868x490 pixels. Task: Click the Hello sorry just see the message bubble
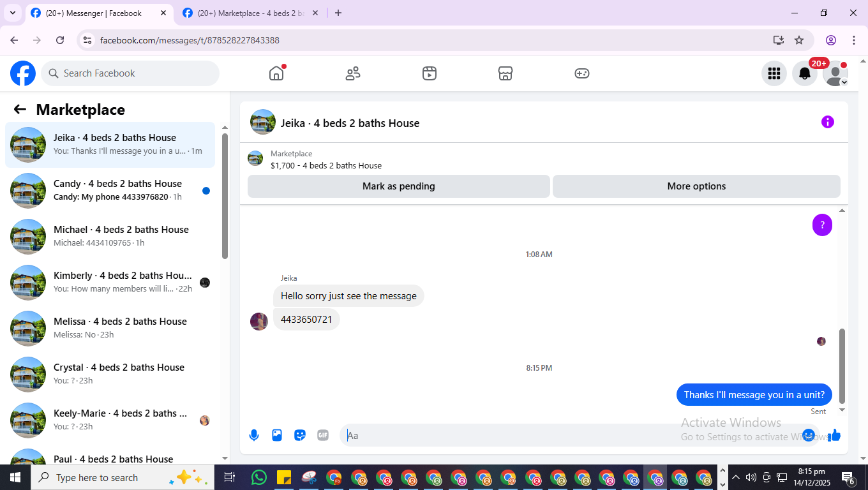(348, 296)
